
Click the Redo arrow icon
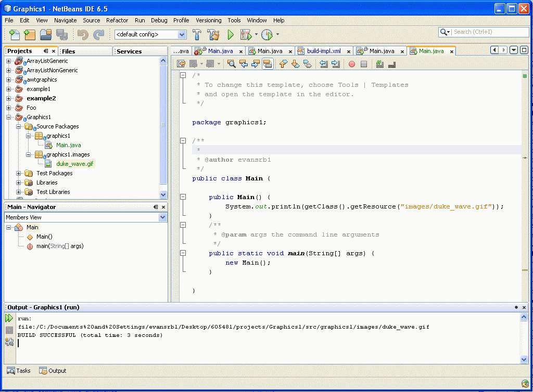click(98, 35)
